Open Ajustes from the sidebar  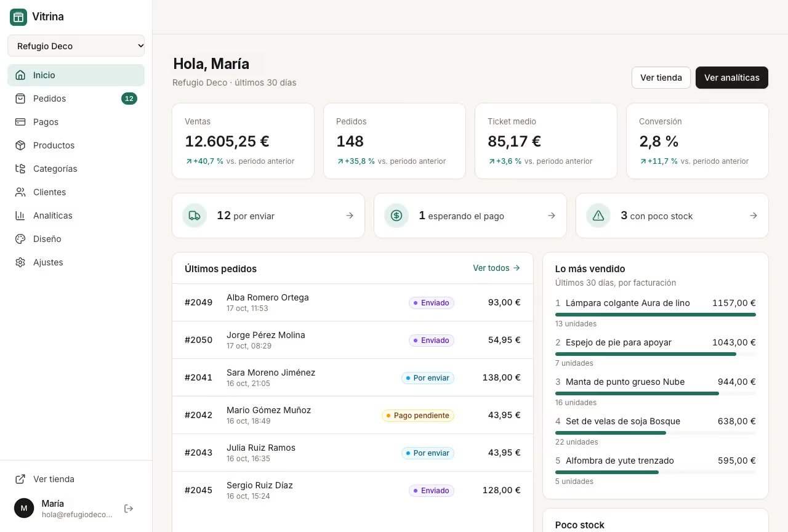76,262
